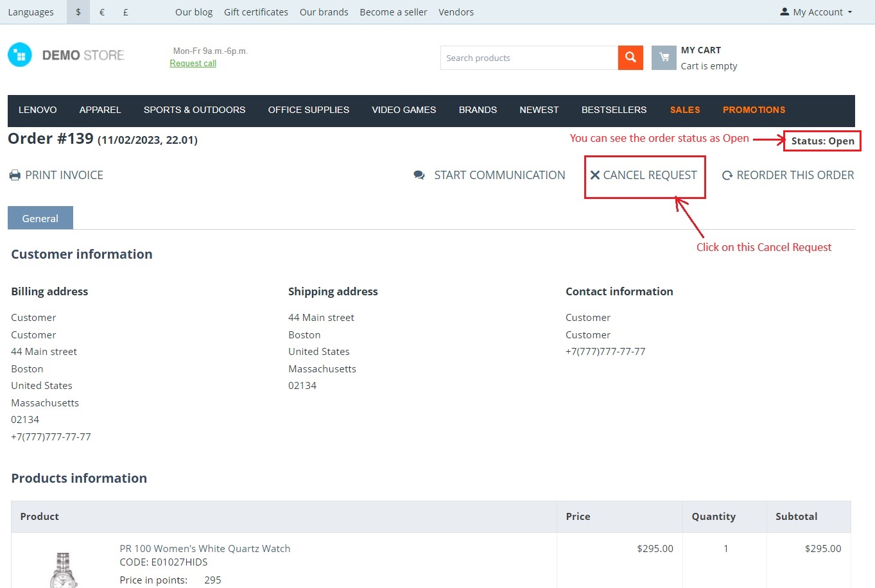
Task: Open the Vendors link
Action: click(456, 12)
